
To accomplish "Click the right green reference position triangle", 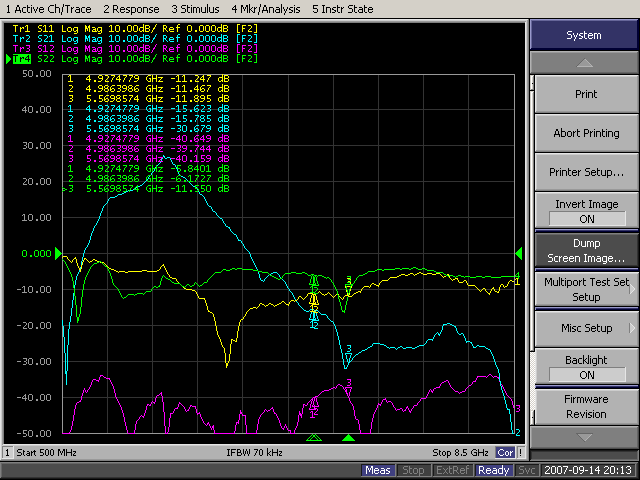I will tap(518, 253).
